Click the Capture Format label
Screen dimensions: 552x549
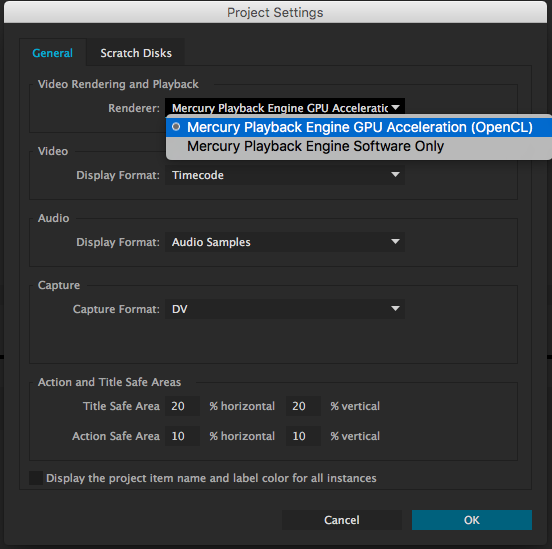point(116,309)
